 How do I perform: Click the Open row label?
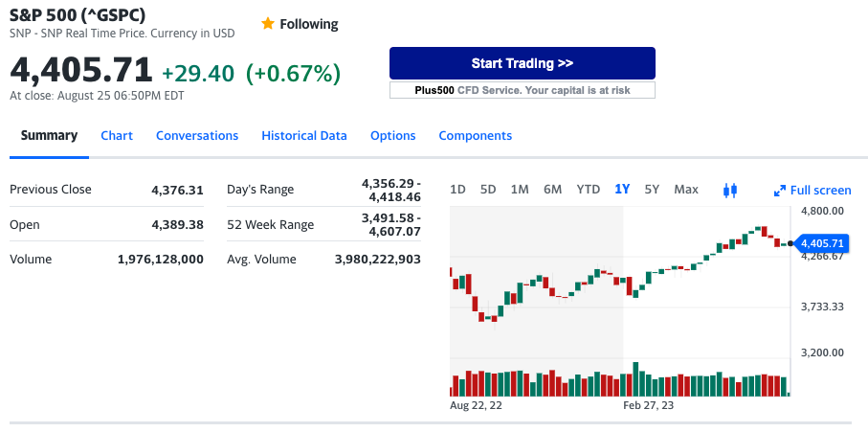(x=25, y=225)
